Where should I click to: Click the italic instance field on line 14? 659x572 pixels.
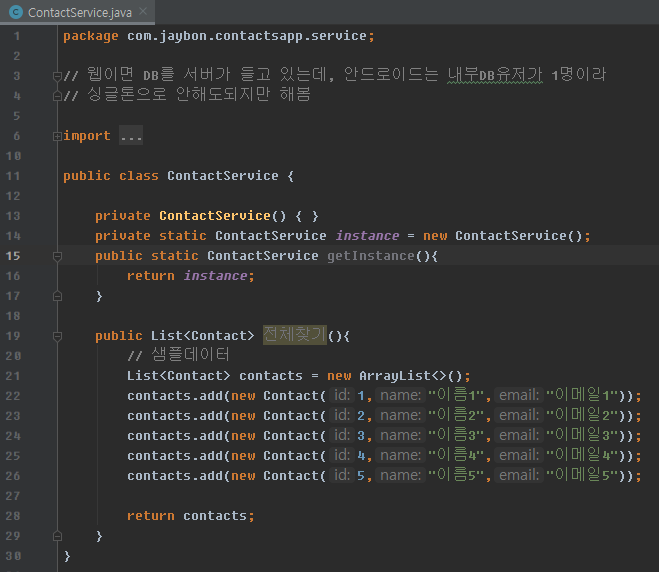click(367, 236)
